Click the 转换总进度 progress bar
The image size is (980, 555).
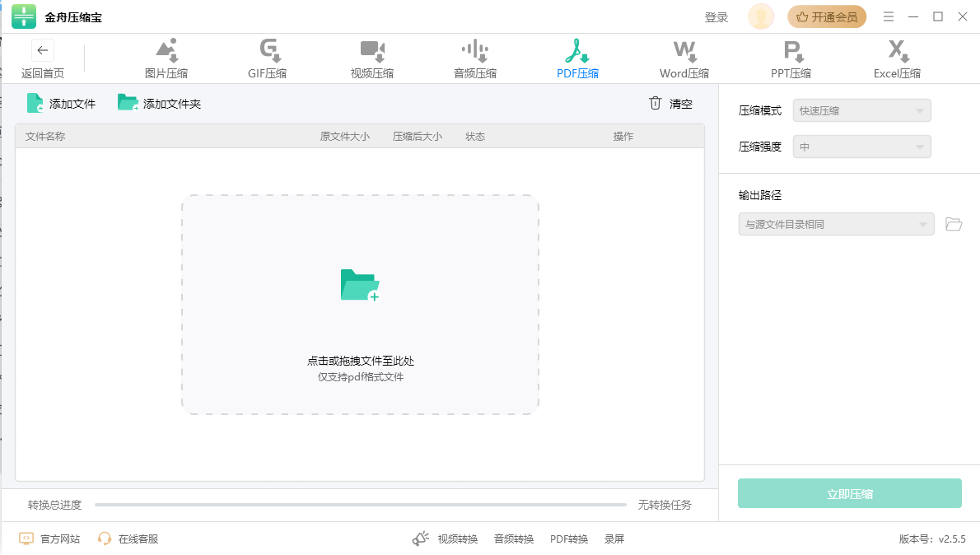click(360, 505)
